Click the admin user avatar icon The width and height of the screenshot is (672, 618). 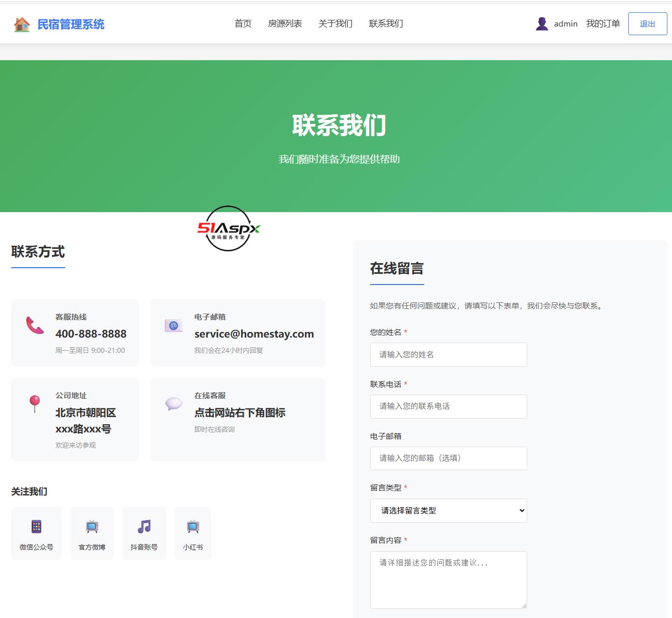(x=542, y=24)
